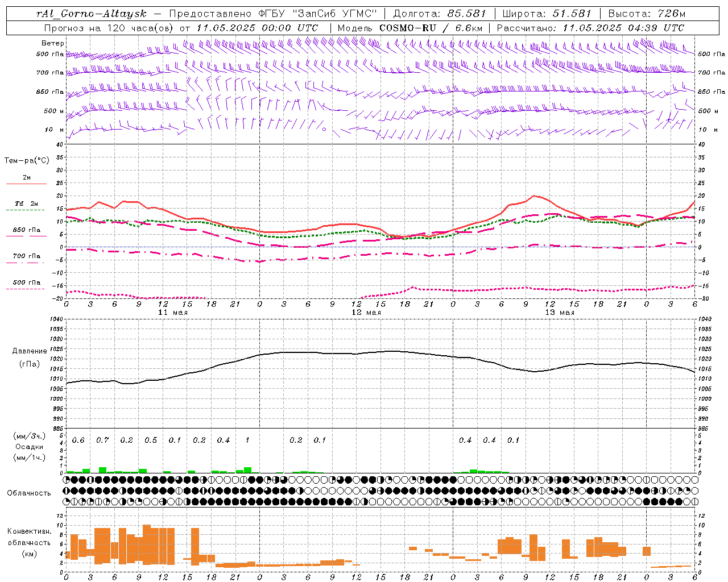Viewport: 728px width, 582px height.
Task: Click the Давление (гПа) panel label
Action: pos(28,357)
